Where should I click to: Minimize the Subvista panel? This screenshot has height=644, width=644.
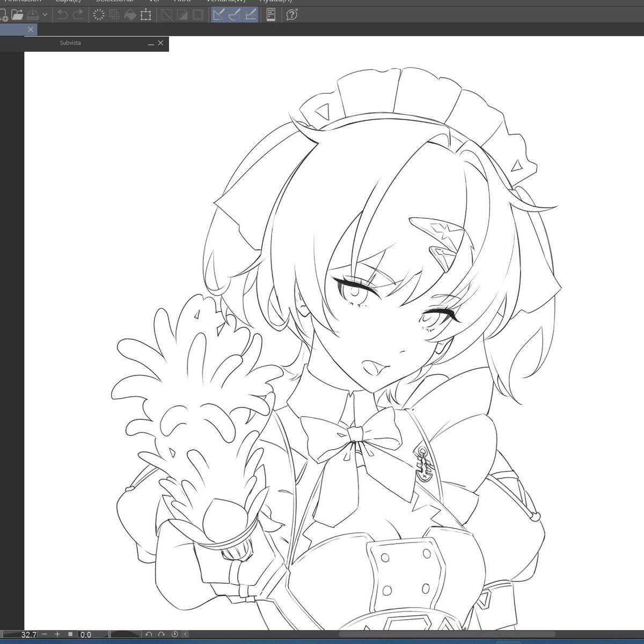(151, 43)
